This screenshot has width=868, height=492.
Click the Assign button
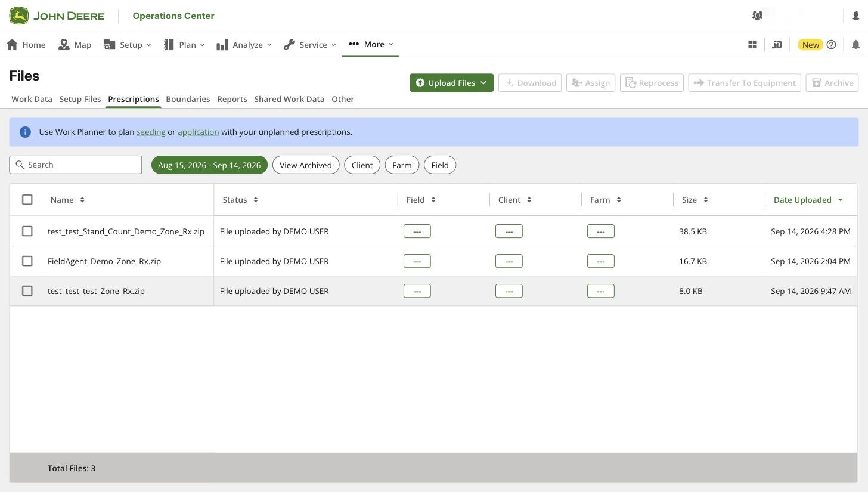[591, 83]
